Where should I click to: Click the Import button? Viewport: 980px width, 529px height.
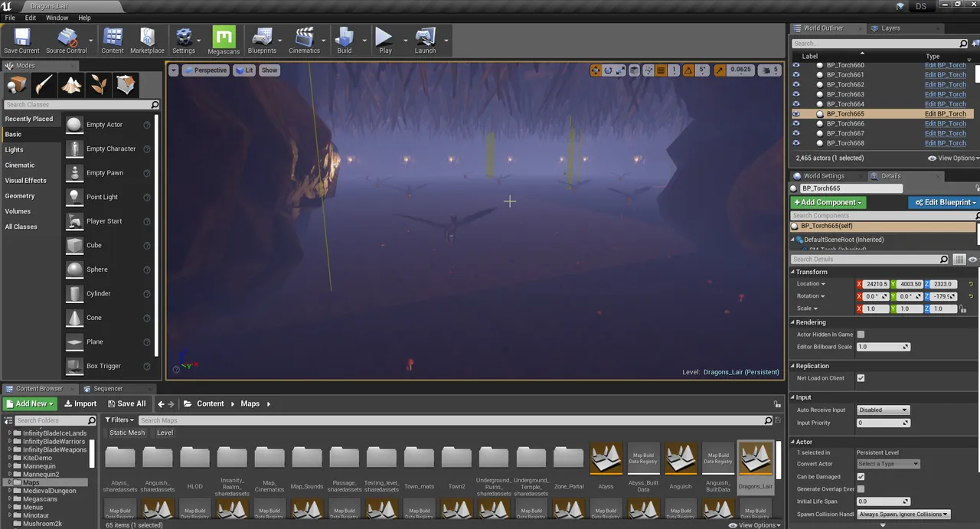click(x=80, y=404)
